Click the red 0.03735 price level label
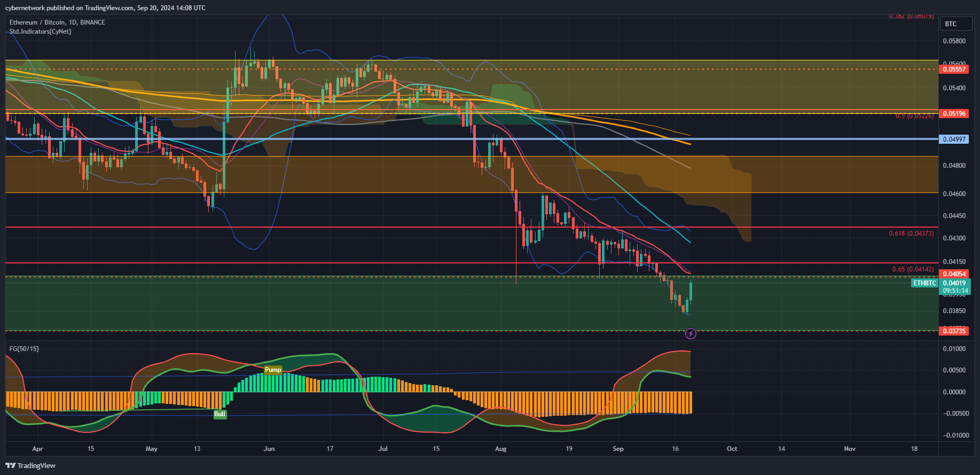 click(x=954, y=331)
